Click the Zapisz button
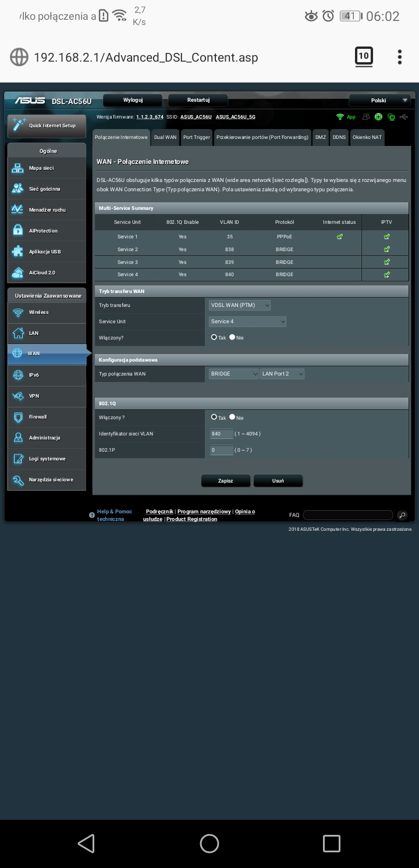 point(225,481)
